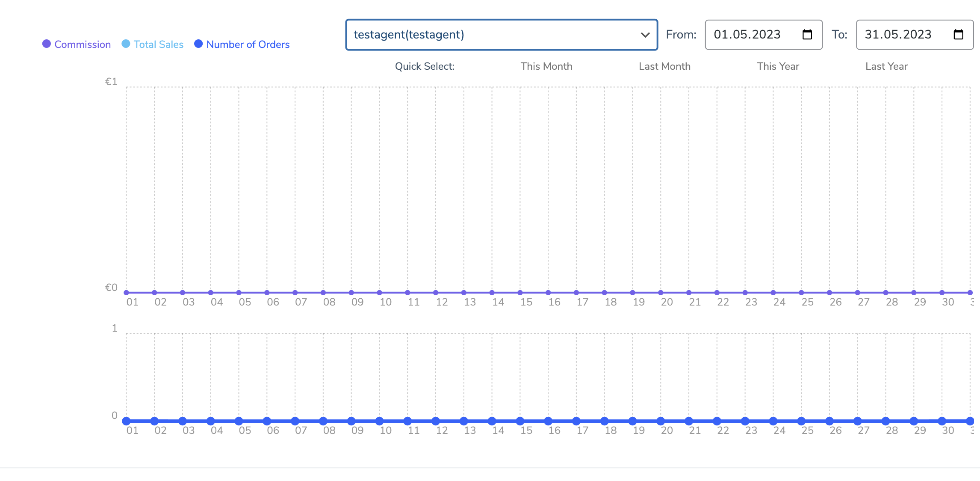Open calendar picker in To date field

click(x=958, y=35)
